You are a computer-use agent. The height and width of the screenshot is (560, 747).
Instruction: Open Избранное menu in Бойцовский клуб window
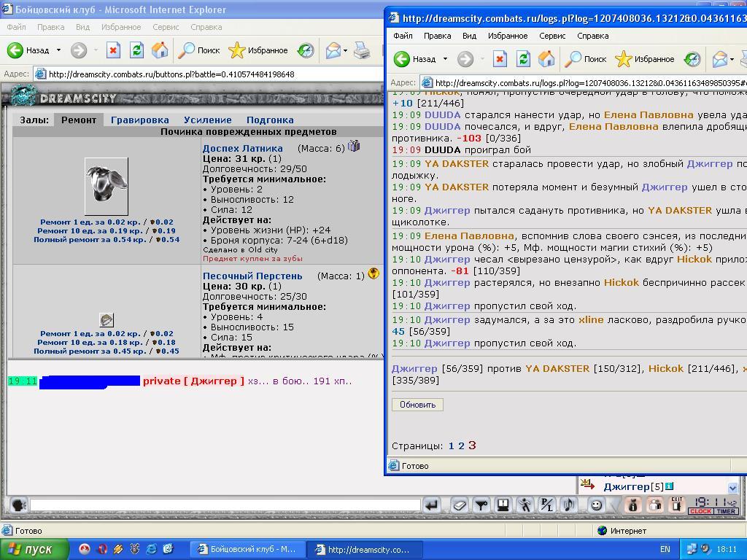[121, 27]
